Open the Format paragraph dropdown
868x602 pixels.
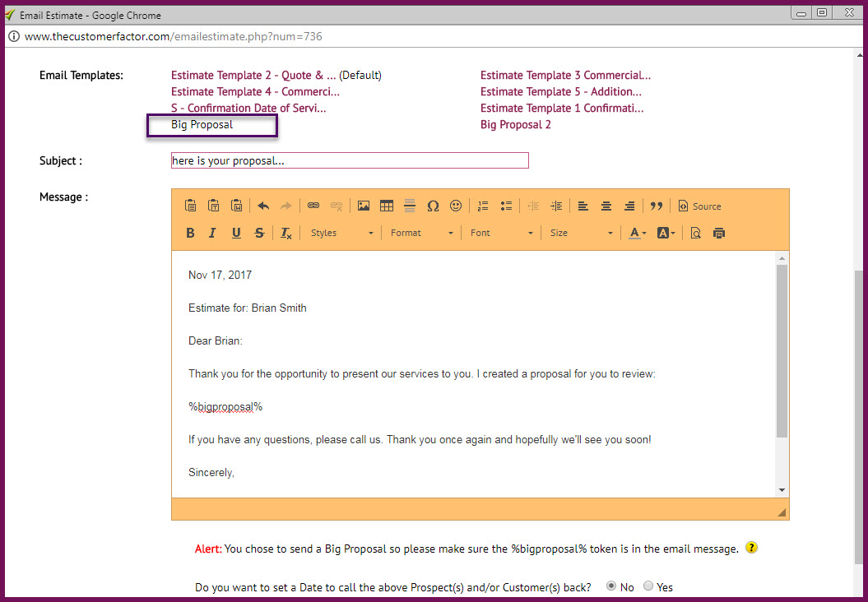click(x=420, y=233)
